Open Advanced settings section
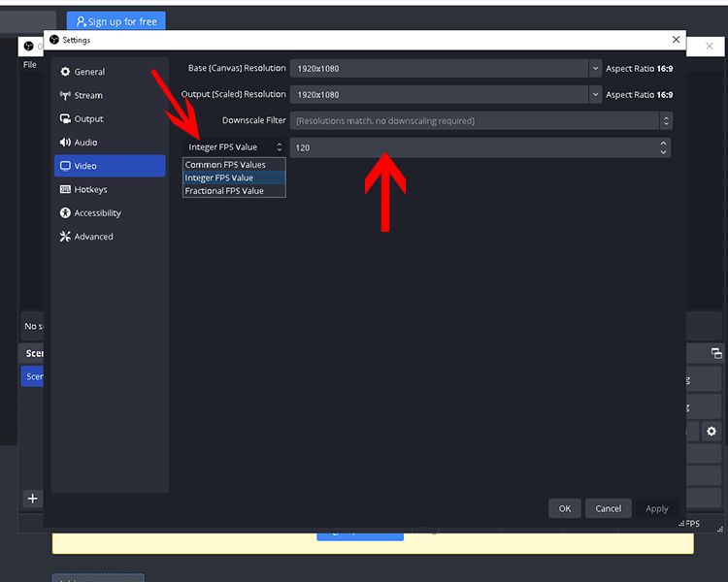 click(110, 237)
